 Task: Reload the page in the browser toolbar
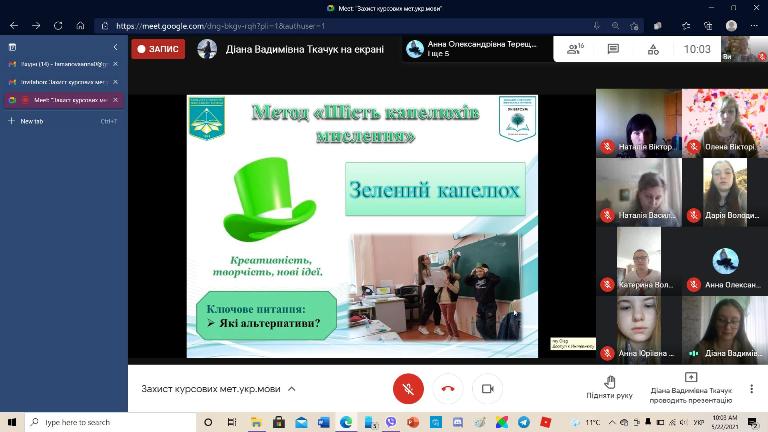(x=59, y=25)
